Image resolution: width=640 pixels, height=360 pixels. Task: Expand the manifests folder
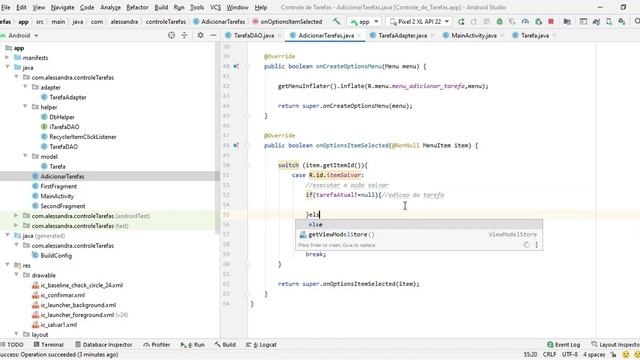7,58
